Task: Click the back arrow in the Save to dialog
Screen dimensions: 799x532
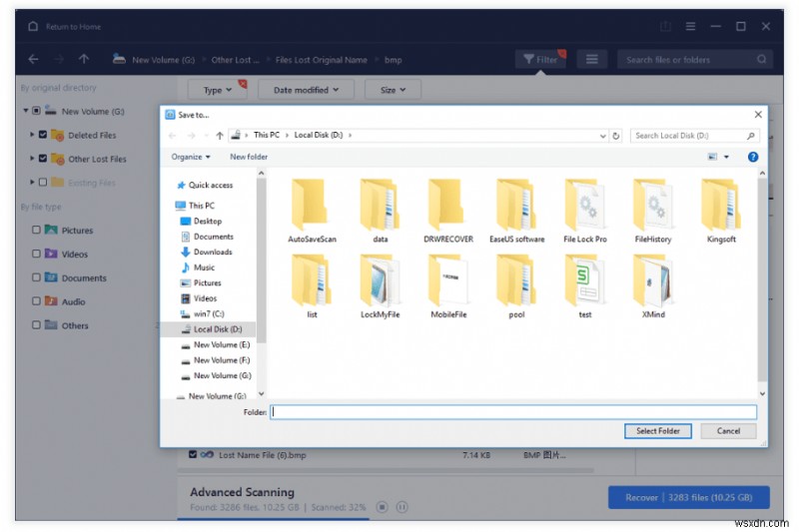Action: tap(172, 136)
